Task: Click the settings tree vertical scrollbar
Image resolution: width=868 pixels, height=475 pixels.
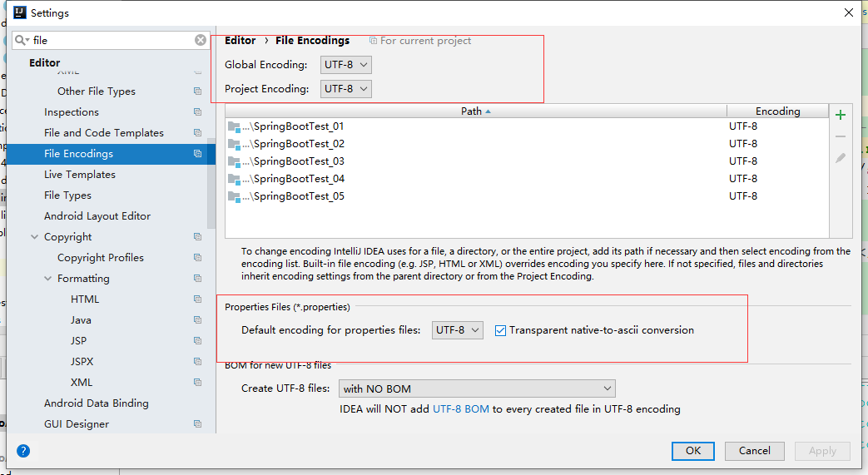Action: pos(211,183)
